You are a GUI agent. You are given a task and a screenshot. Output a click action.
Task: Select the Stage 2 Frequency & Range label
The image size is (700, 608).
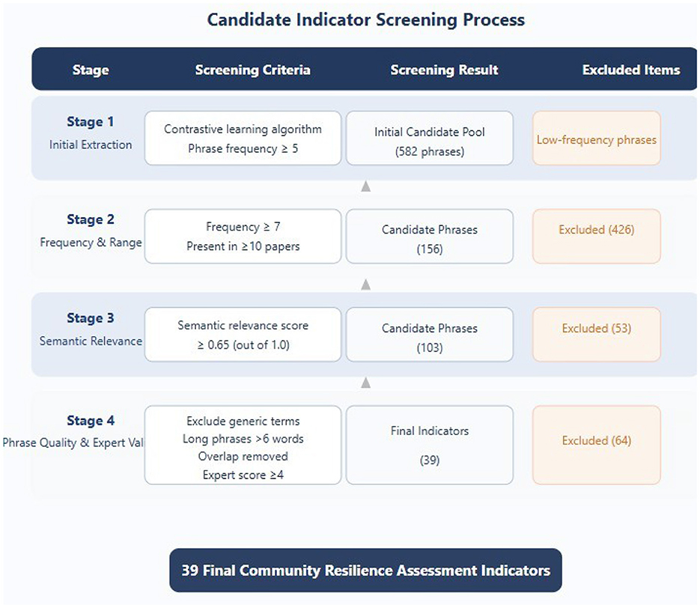[91, 231]
